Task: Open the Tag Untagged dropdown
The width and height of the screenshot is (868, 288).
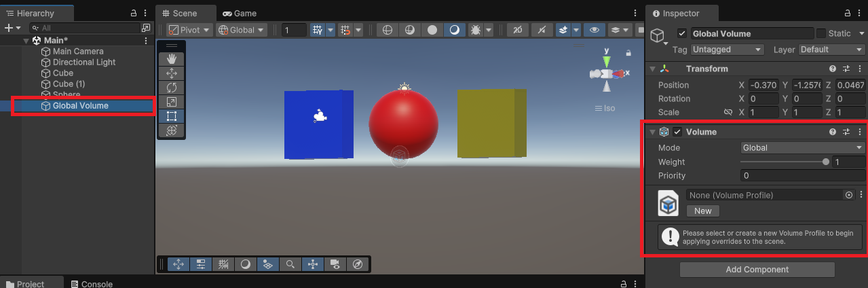Action: tap(728, 50)
